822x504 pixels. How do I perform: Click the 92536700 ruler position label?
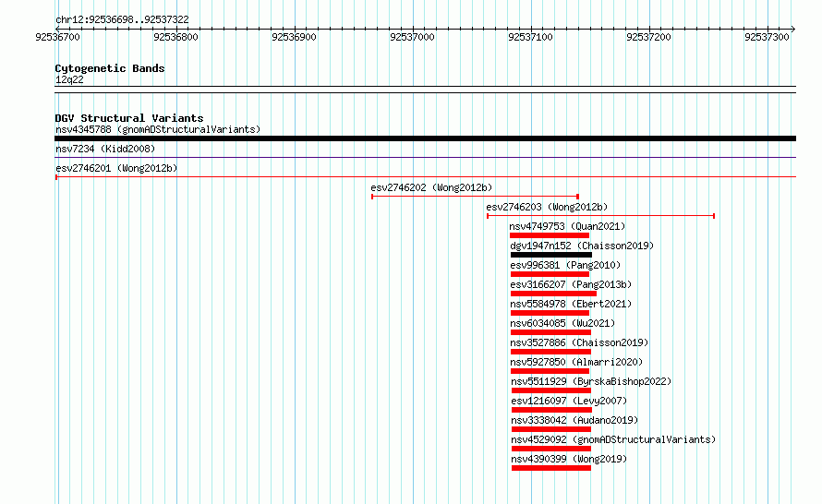point(57,37)
